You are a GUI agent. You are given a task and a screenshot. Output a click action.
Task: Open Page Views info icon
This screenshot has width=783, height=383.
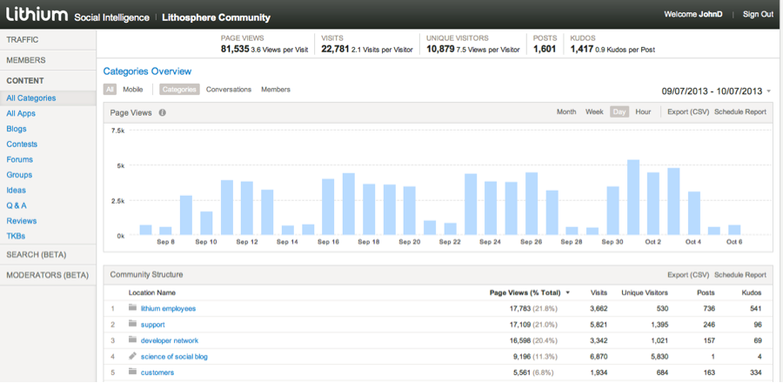coord(162,113)
